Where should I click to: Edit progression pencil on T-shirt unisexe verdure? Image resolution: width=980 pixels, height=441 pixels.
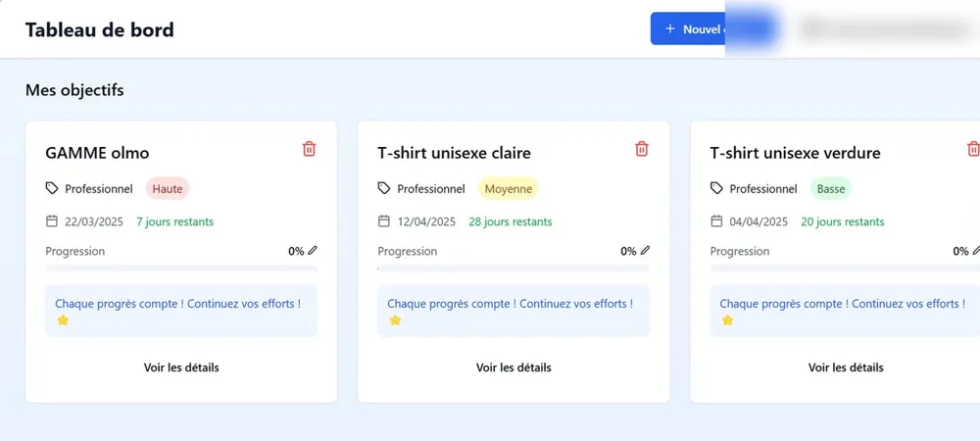point(976,251)
